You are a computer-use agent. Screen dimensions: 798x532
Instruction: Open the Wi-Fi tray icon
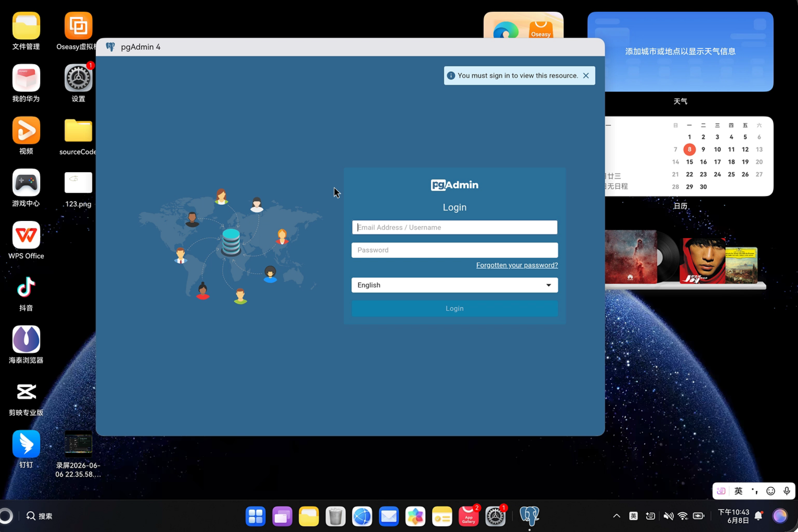683,516
